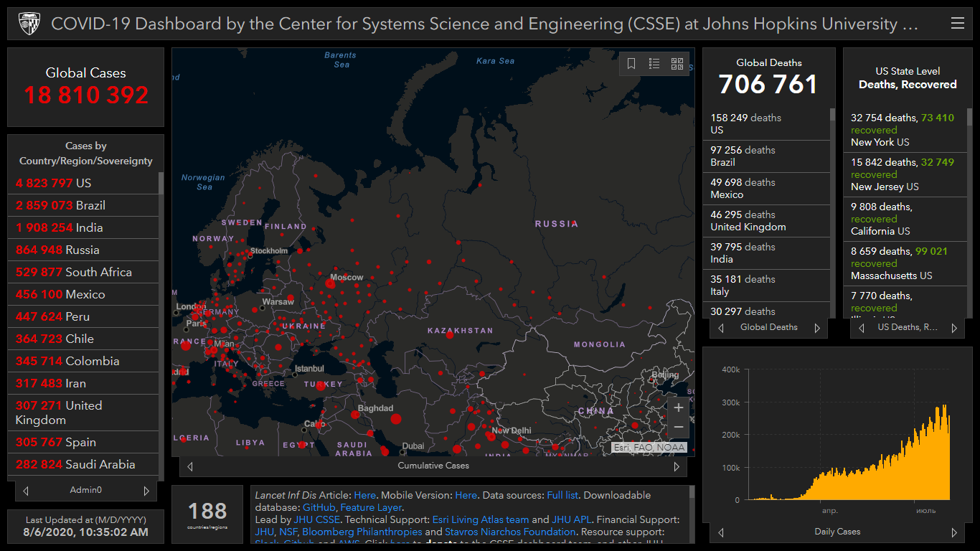The image size is (980, 551).
Task: Click the large red dot on Moscow
Action: click(x=330, y=284)
